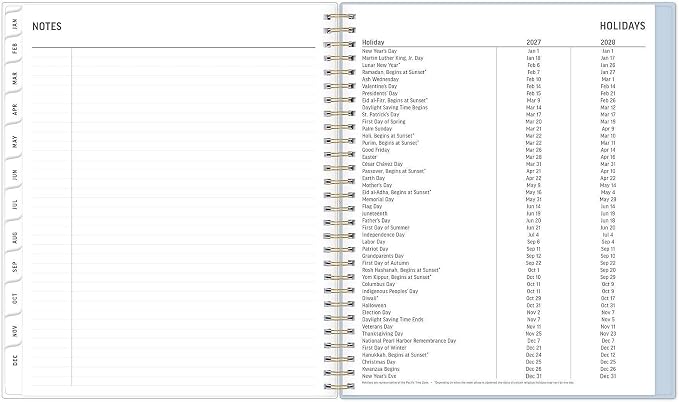Go to the MAY month tab
679x402 pixels.
[x=14, y=141]
